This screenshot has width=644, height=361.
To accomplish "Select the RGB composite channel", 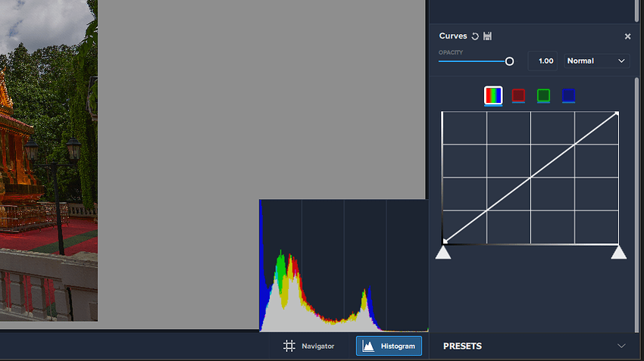I will tap(493, 95).
